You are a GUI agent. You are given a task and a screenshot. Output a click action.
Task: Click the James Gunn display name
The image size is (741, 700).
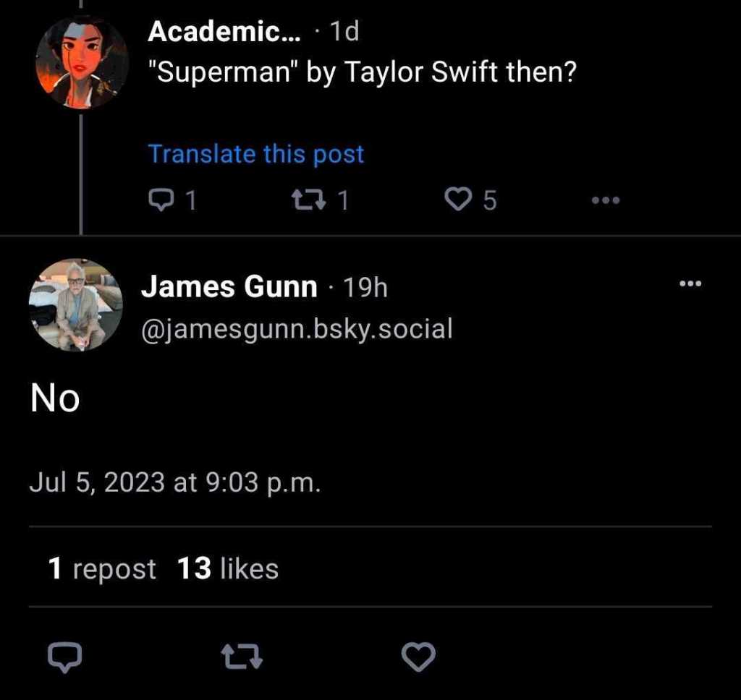pos(229,288)
